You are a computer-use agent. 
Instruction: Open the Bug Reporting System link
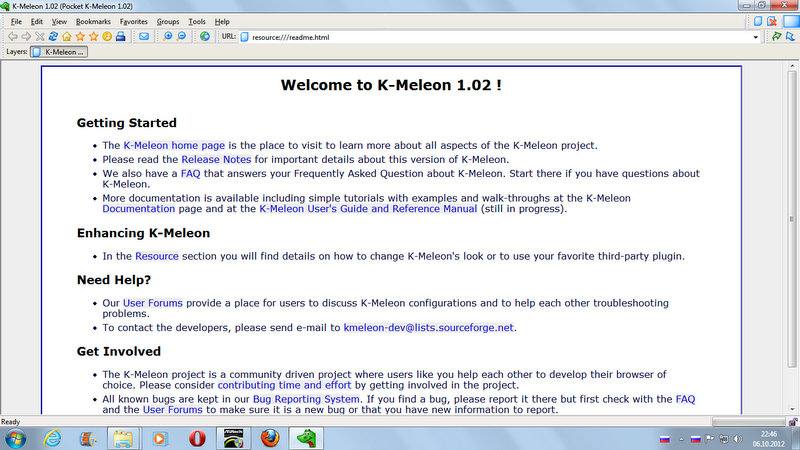coord(306,399)
